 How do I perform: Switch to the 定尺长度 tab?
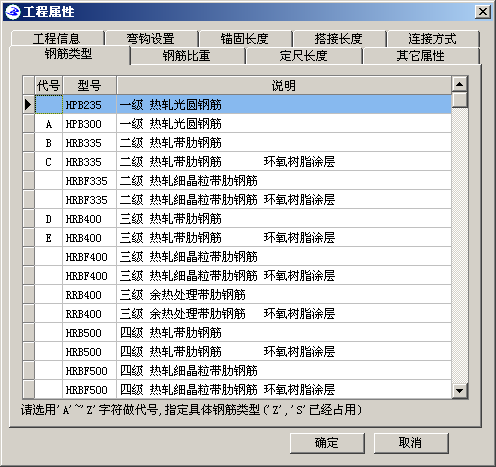click(x=304, y=56)
